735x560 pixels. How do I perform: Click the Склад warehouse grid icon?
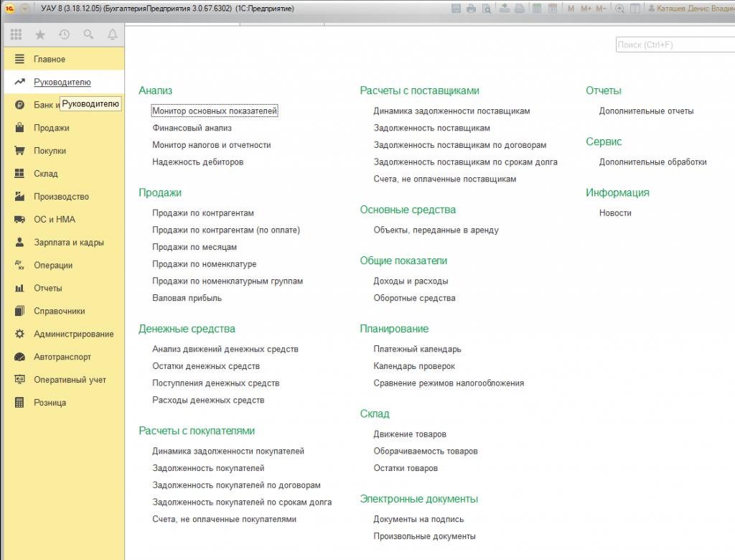19,174
